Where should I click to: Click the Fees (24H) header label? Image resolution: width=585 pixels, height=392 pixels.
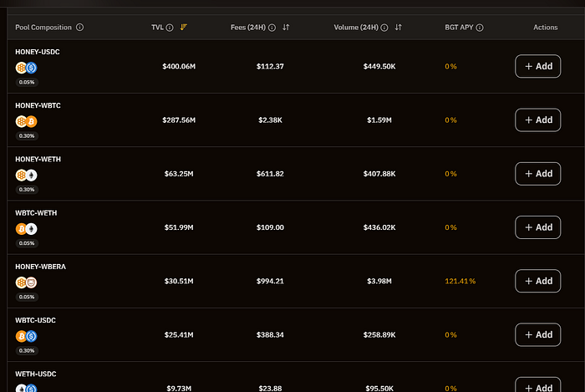pos(248,28)
